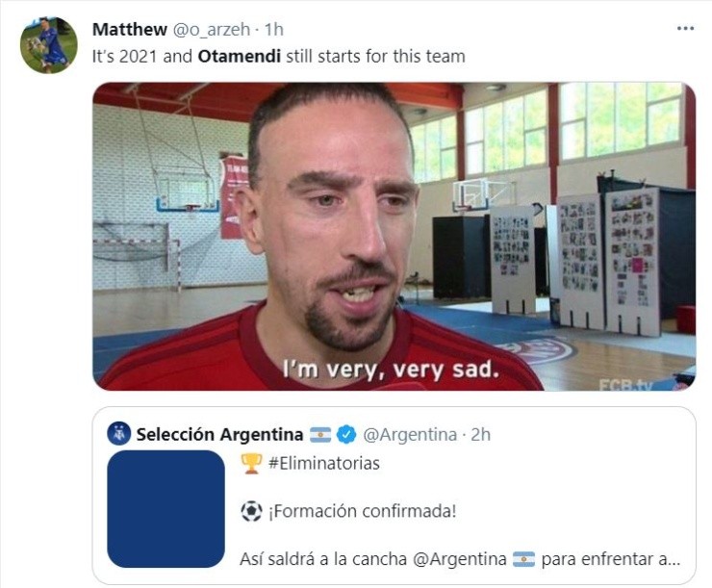Viewport: 712px width, 588px height.
Task: Open the 'I'm very, very sad' image
Action: [x=394, y=236]
